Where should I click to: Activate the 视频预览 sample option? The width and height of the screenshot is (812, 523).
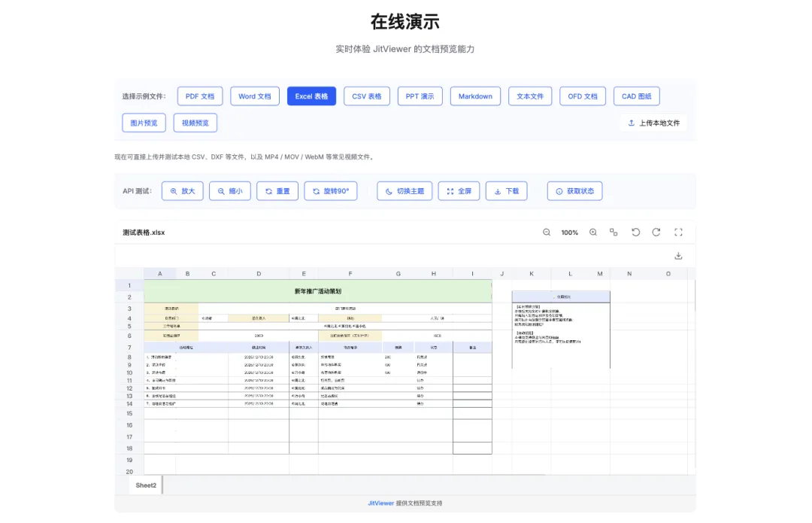point(195,123)
